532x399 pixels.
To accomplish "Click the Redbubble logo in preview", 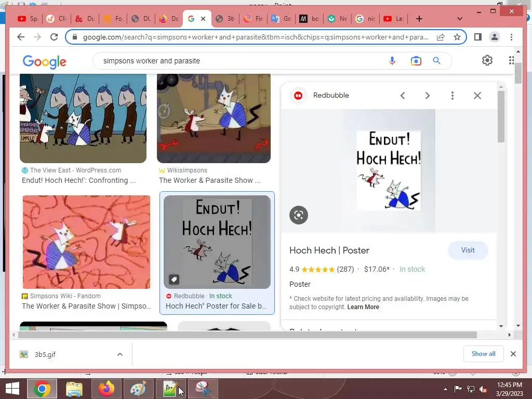I will point(298,96).
